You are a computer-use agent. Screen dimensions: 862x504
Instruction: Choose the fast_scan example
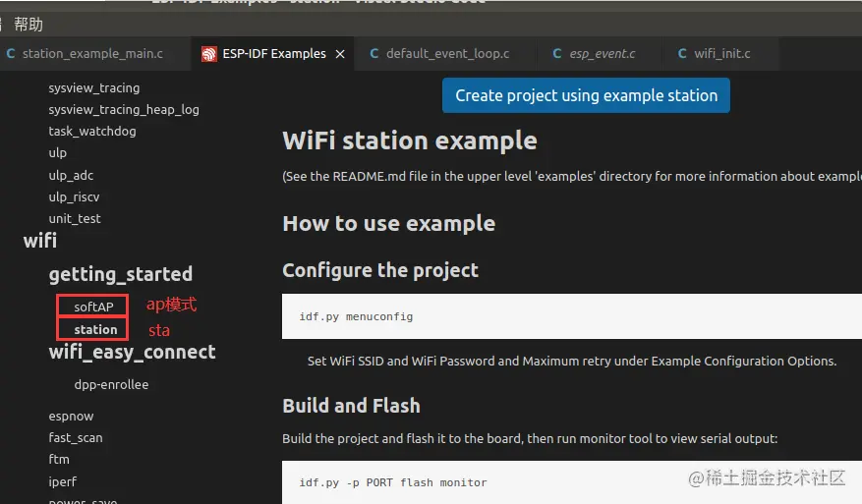(x=76, y=438)
